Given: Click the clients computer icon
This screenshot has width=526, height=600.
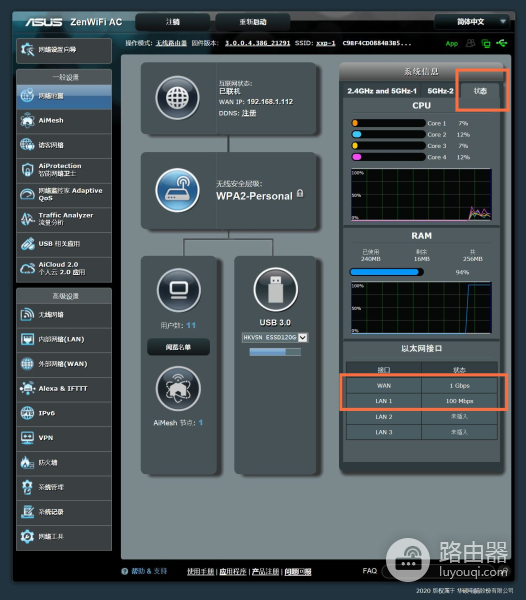Looking at the screenshot, I should [179, 290].
